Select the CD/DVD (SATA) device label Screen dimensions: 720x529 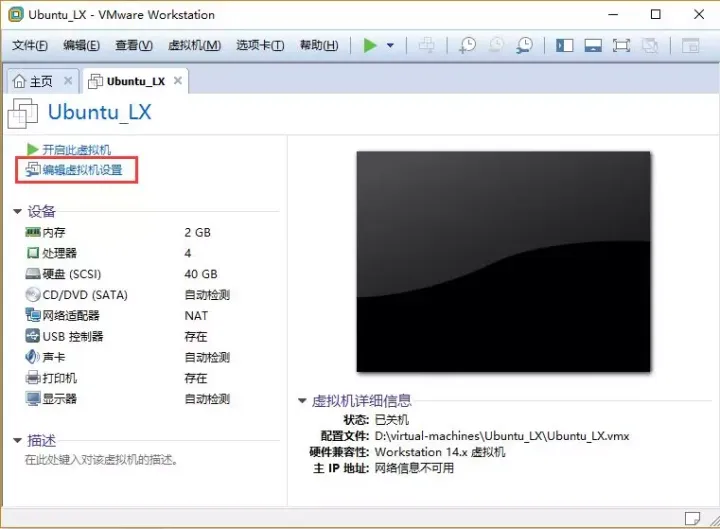pos(85,295)
